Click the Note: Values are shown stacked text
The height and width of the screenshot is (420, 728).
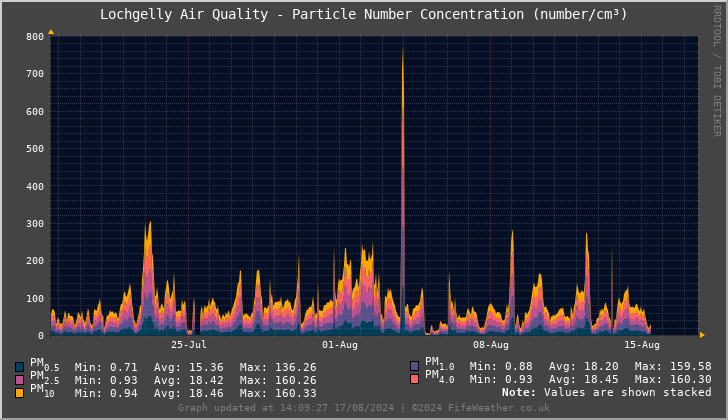coord(606,392)
